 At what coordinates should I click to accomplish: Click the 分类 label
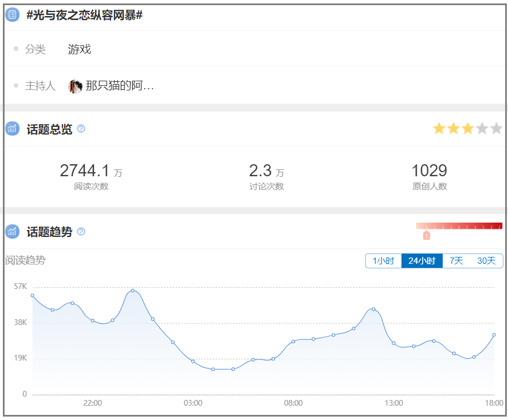click(x=36, y=49)
